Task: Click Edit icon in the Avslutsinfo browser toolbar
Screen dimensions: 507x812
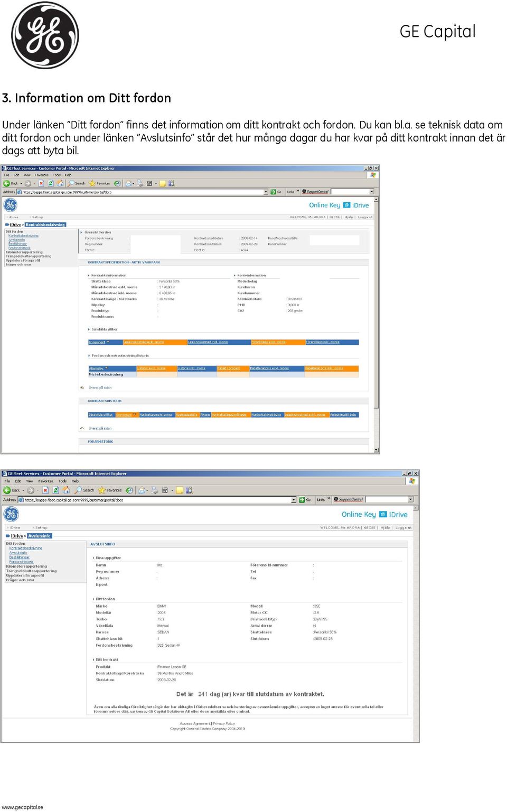Action: [165, 490]
